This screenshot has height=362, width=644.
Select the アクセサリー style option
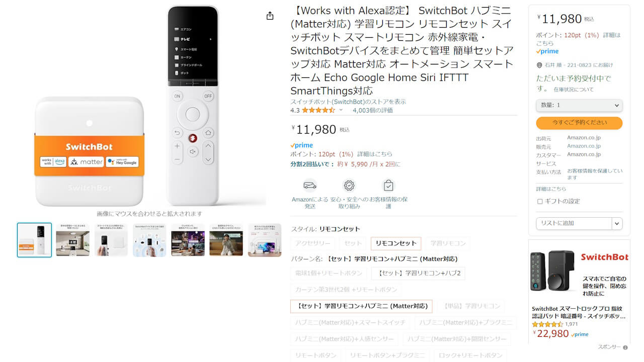[313, 243]
